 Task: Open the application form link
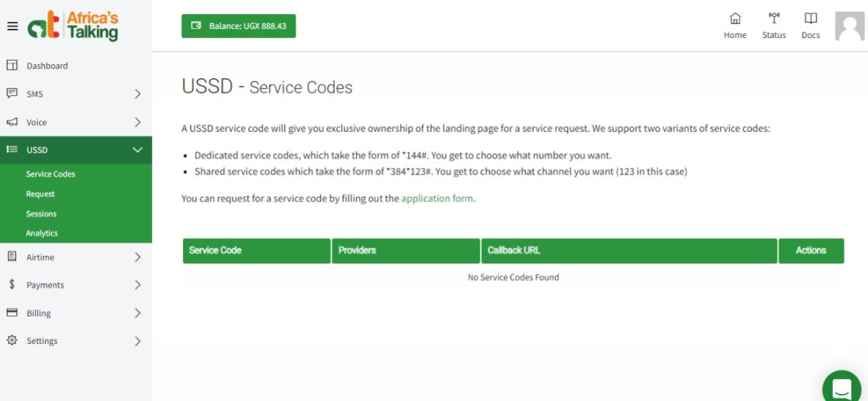coord(437,198)
